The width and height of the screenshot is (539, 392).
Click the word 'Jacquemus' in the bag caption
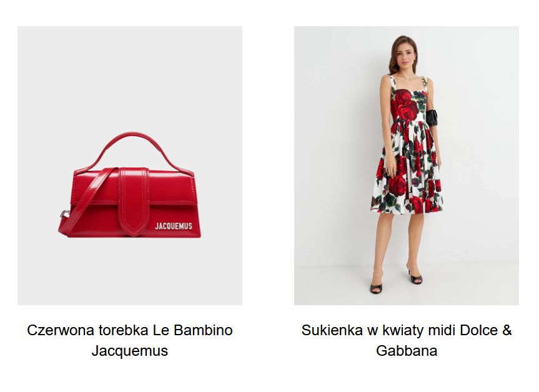[x=129, y=351]
